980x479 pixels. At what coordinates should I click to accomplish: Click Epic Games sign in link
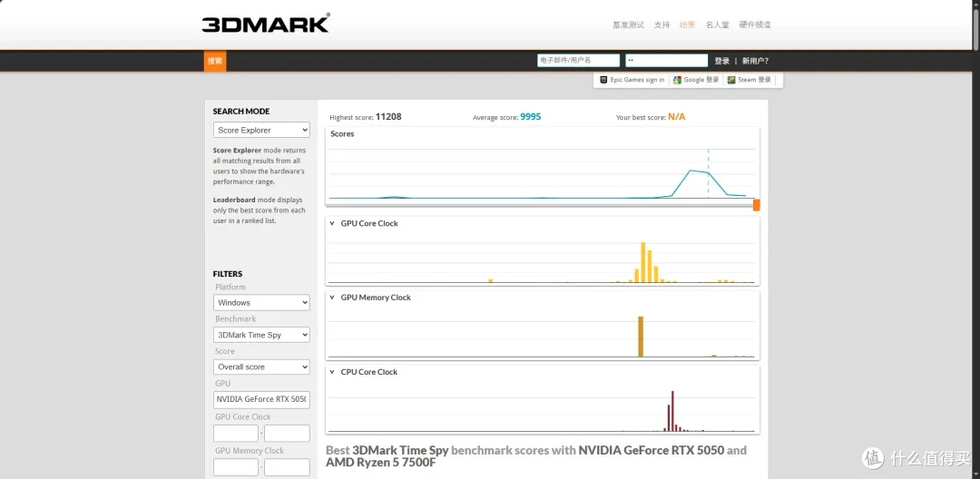[638, 80]
